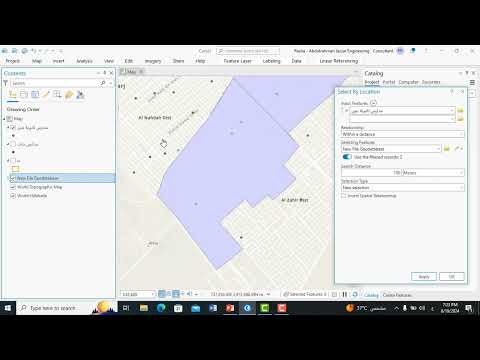Screen dimensions: 480x360
Task: Open notifications bell in title bar
Action: (413, 51)
